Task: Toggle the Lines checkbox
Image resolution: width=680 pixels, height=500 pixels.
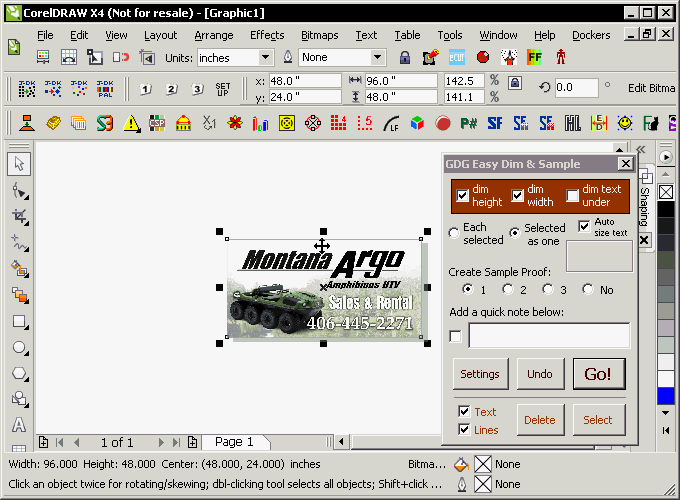Action: [x=464, y=429]
